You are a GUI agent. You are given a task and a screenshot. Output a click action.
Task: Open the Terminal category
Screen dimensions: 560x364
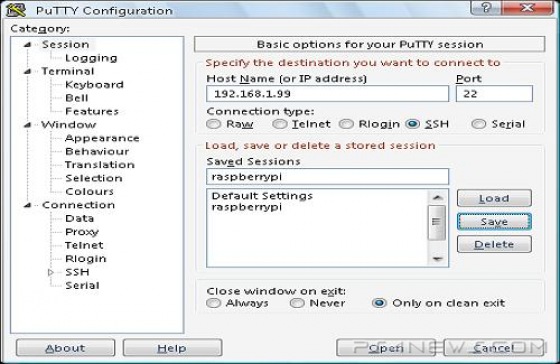[x=68, y=71]
